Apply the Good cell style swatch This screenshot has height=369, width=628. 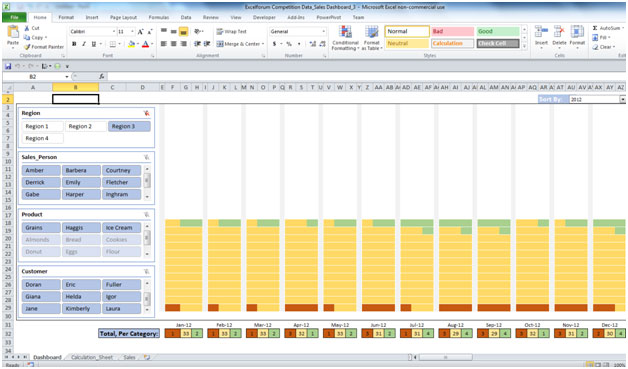[498, 31]
